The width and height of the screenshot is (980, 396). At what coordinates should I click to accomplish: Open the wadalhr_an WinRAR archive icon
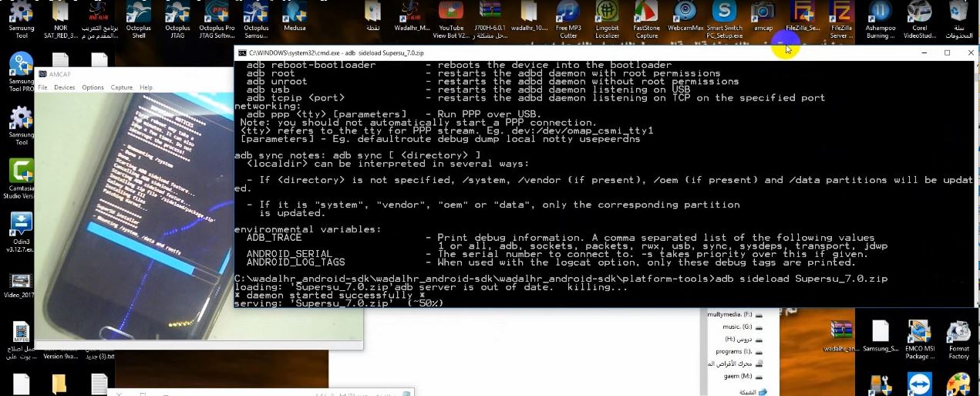841,337
